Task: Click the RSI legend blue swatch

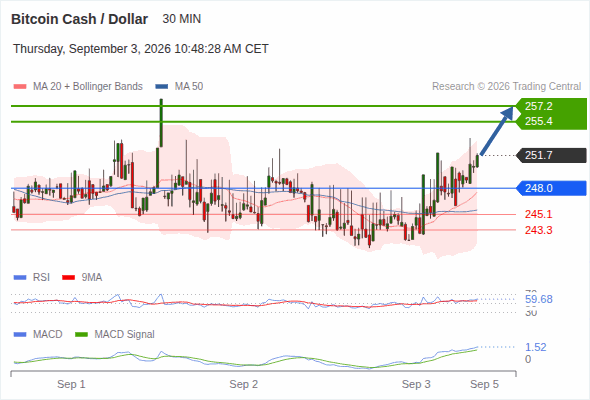Action: 20,278
